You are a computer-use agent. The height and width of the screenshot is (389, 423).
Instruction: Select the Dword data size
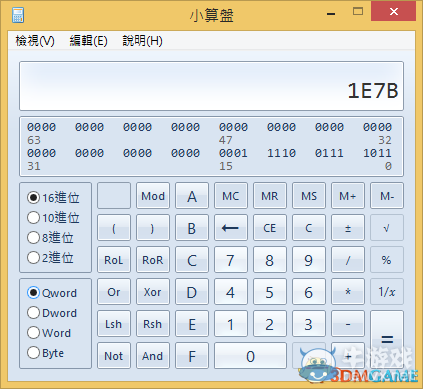click(x=52, y=313)
